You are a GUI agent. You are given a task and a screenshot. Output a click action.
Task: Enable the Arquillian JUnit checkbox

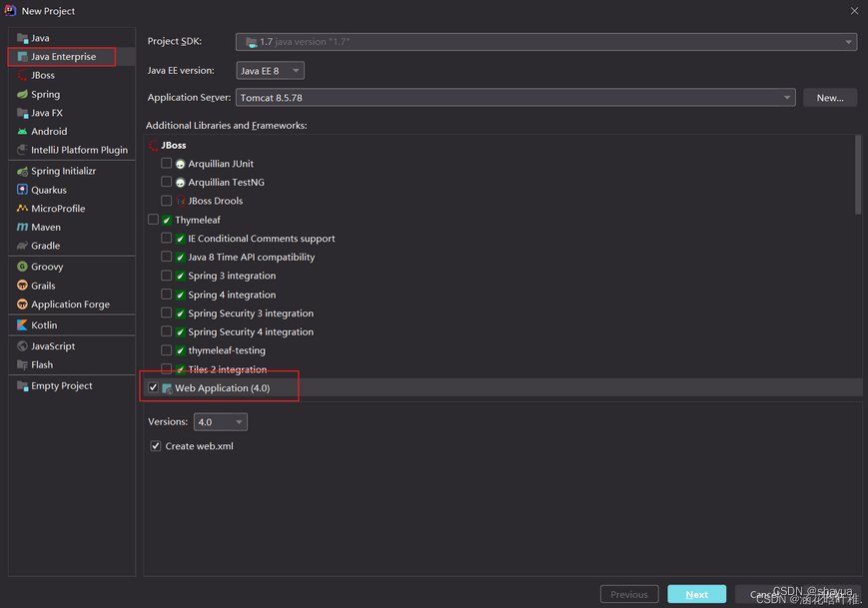coord(166,164)
